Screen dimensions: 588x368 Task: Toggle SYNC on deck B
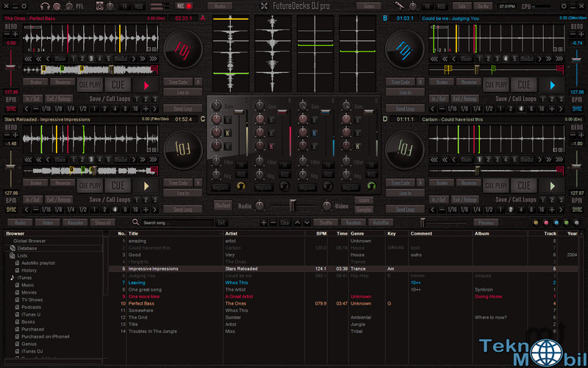[x=577, y=109]
